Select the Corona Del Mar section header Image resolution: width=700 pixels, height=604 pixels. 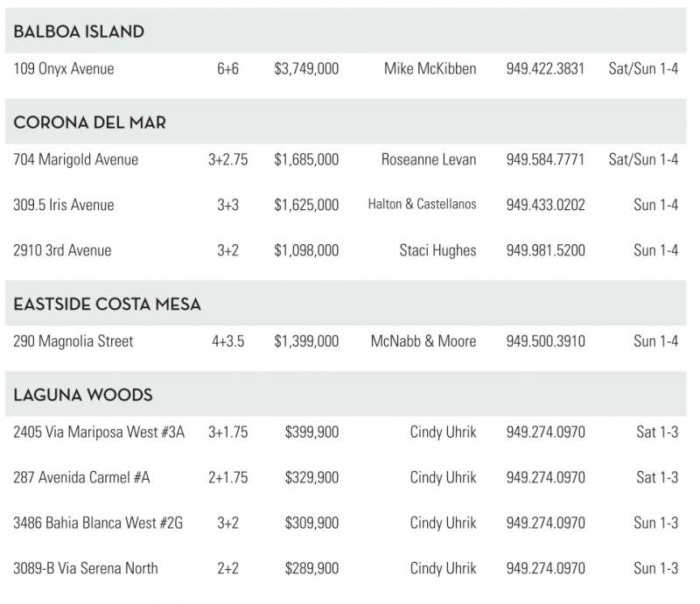(x=89, y=123)
